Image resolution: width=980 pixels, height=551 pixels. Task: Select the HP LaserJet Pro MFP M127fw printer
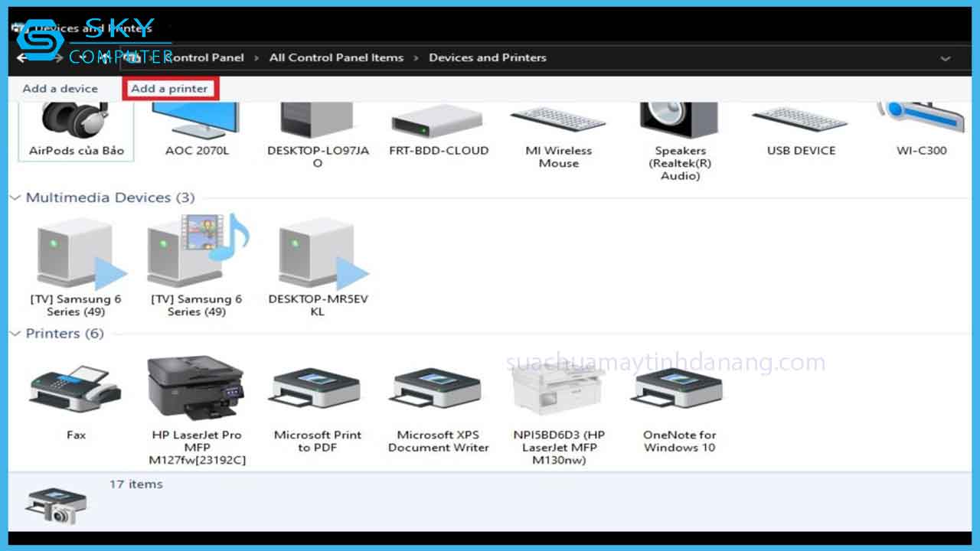tap(197, 409)
